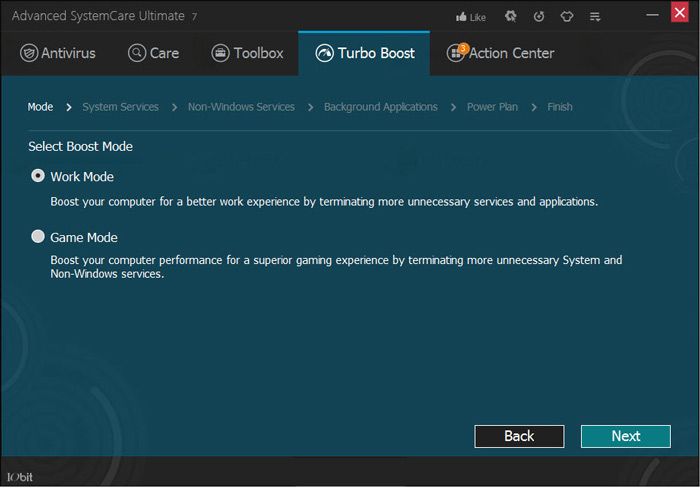Click the Back button
This screenshot has width=700, height=487.
tap(519, 436)
